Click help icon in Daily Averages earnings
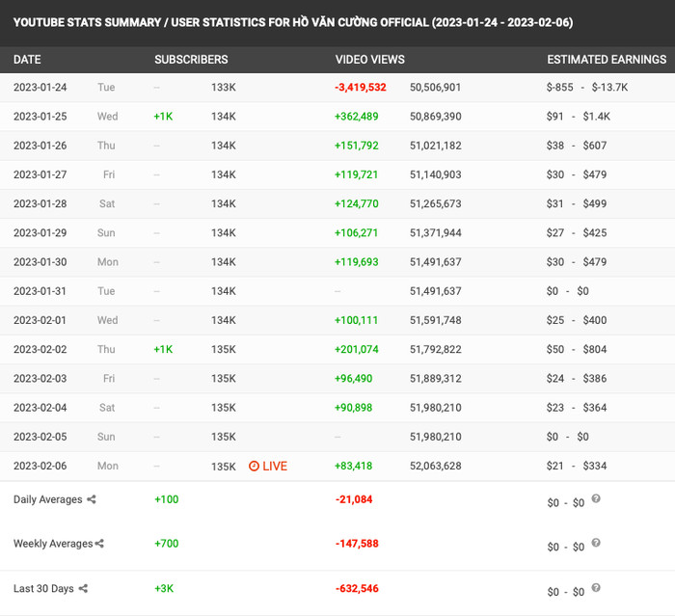The height and width of the screenshot is (616, 675). [x=596, y=498]
